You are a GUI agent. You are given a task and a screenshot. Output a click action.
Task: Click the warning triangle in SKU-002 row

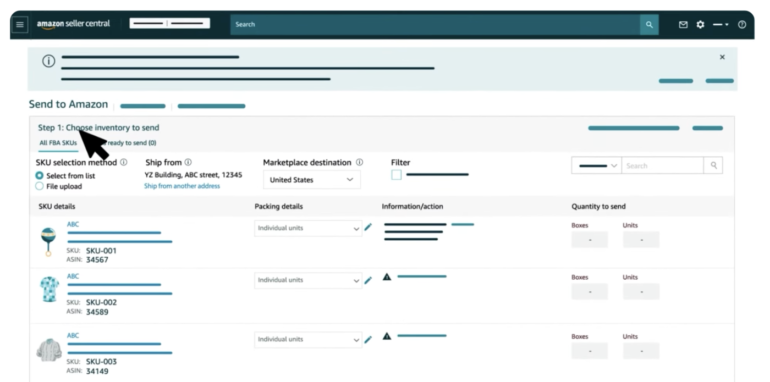(x=387, y=277)
